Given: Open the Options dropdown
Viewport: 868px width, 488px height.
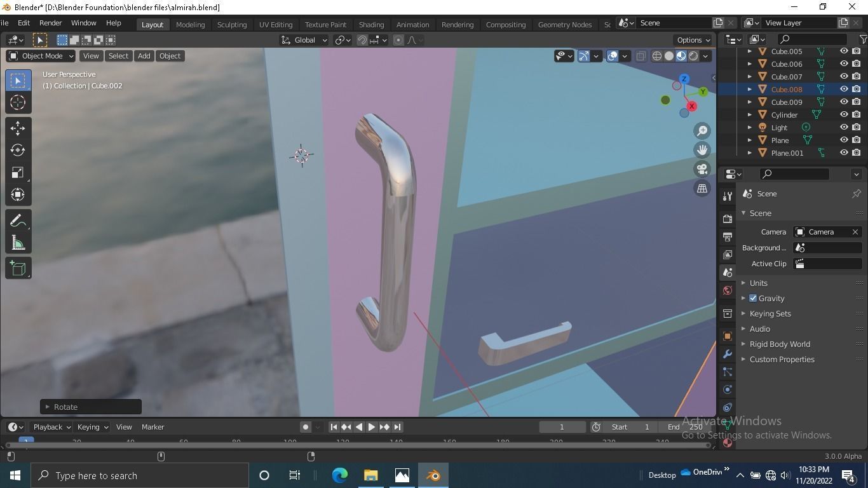Looking at the screenshot, I should pos(693,40).
